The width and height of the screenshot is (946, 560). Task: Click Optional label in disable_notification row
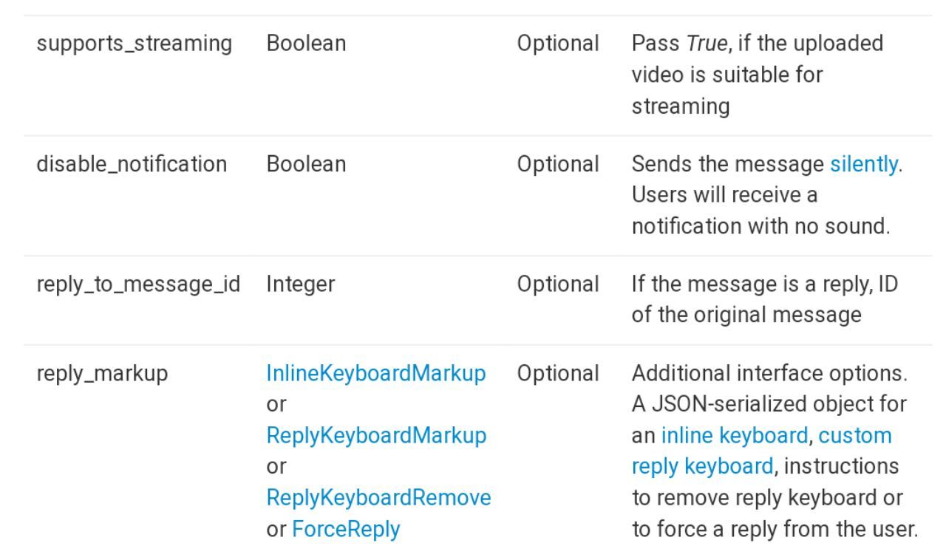[x=558, y=164]
